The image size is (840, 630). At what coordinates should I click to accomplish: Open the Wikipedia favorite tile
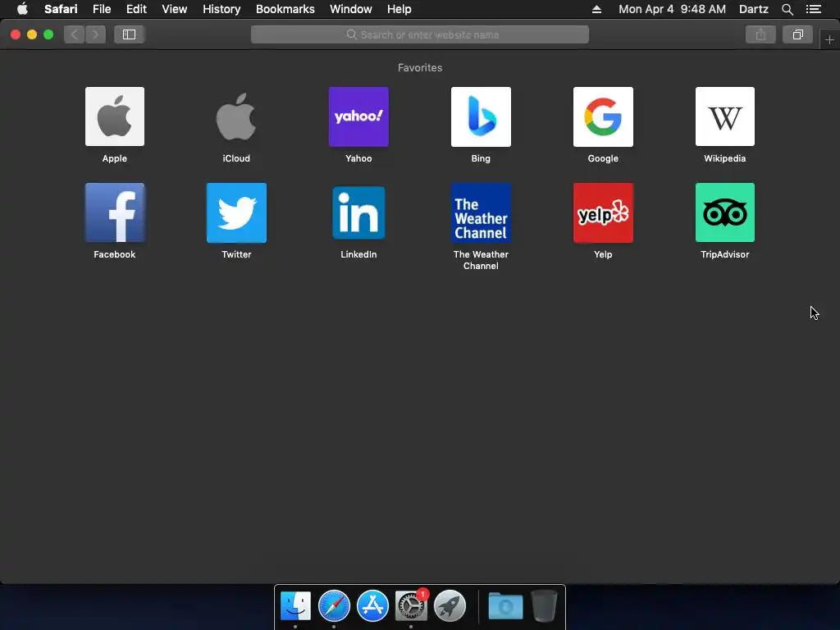tap(725, 116)
